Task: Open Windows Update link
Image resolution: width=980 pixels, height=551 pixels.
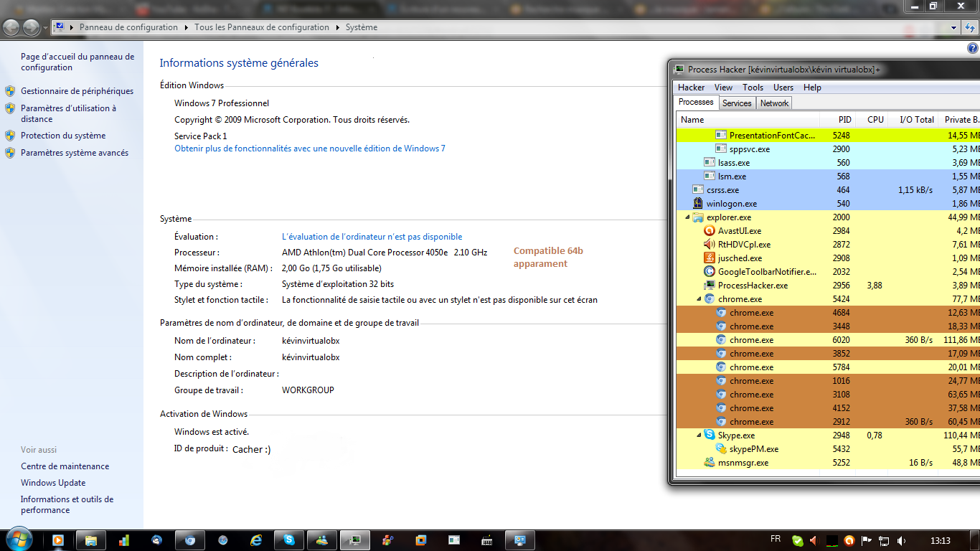Action: (53, 483)
